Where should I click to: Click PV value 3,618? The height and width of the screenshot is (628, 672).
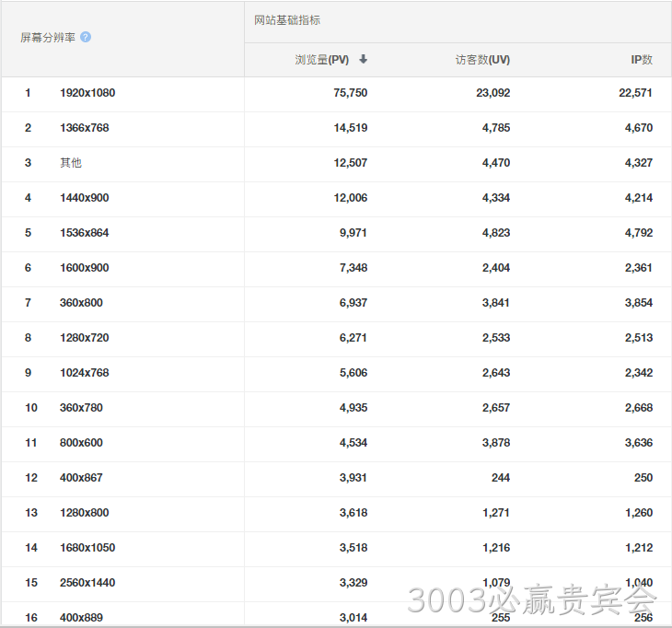coord(353,513)
